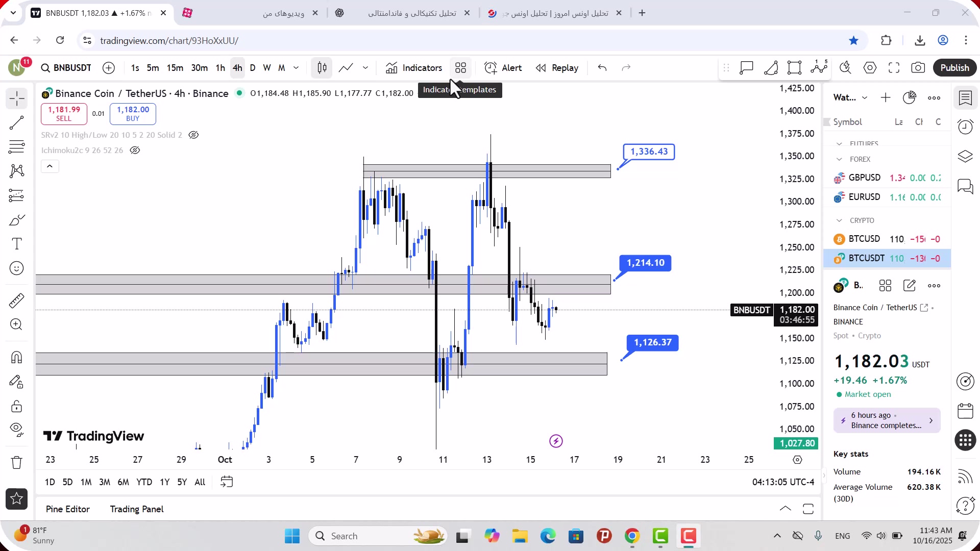Add a symbol to compare
This screenshot has width=980, height=551.
coord(109,68)
